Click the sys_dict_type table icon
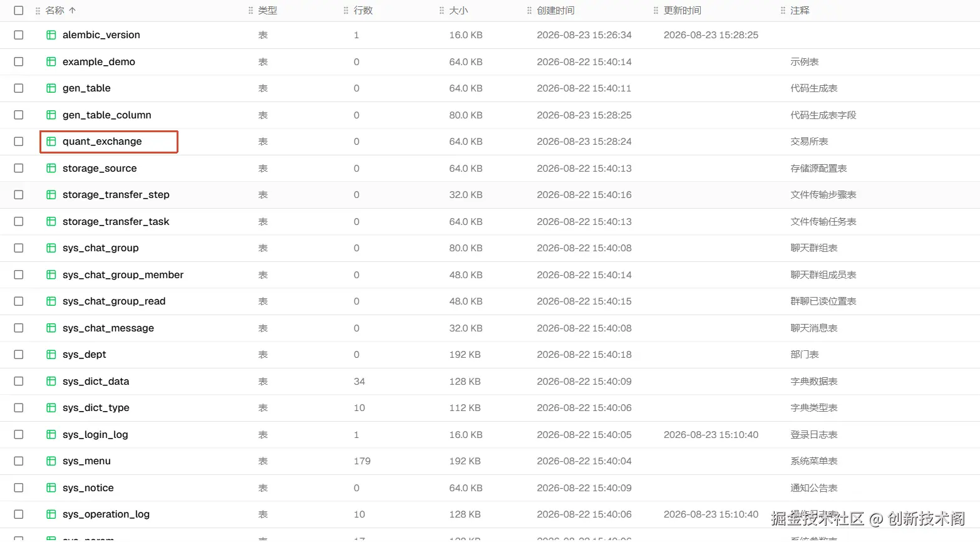Screen dimensions: 980x542 (x=51, y=408)
